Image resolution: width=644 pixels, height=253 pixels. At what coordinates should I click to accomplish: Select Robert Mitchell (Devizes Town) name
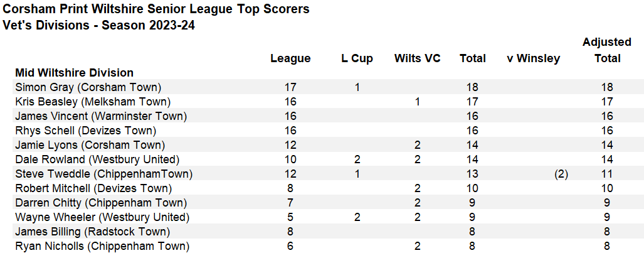point(93,188)
